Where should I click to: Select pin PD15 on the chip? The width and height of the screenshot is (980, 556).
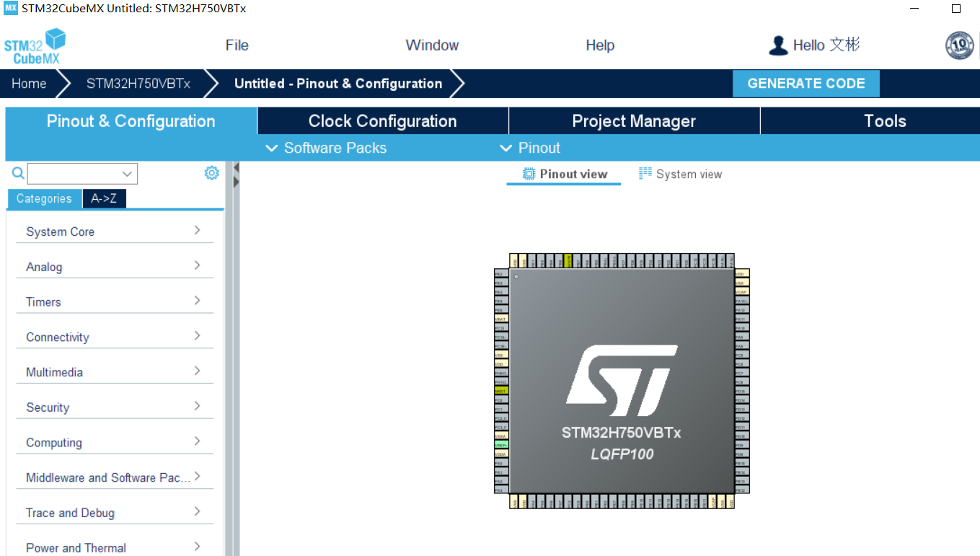[742, 391]
